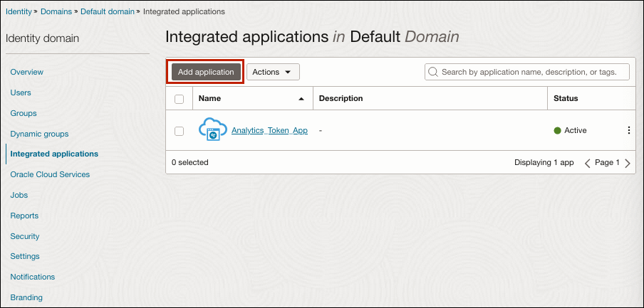Click the Page 1 indicator
644x308 pixels.
coord(607,162)
